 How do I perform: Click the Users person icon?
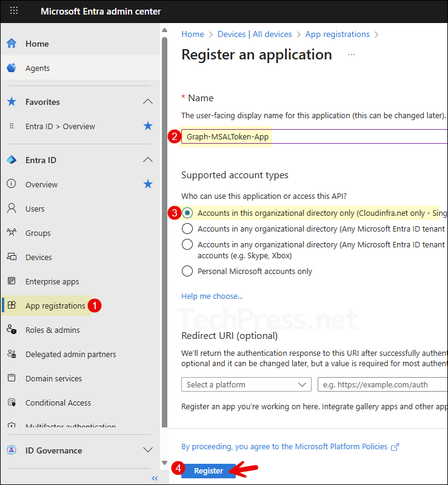(x=12, y=209)
